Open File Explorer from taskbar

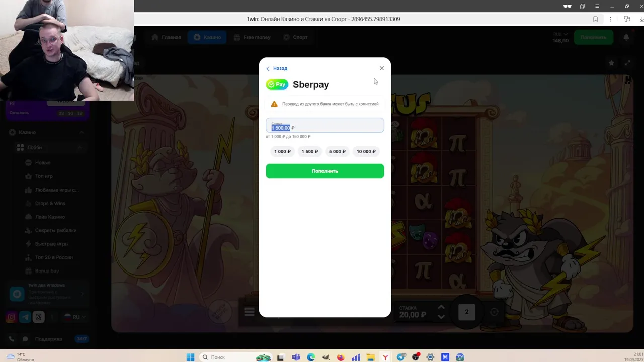tap(370, 357)
